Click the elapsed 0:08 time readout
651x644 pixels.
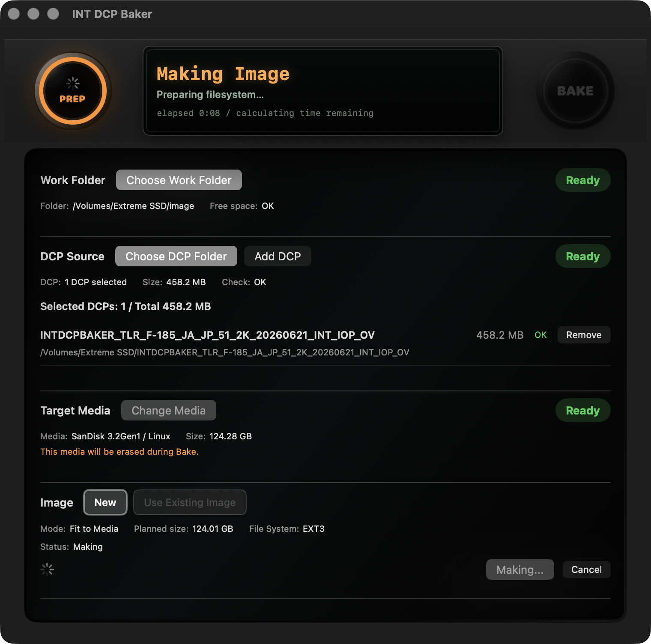click(188, 113)
